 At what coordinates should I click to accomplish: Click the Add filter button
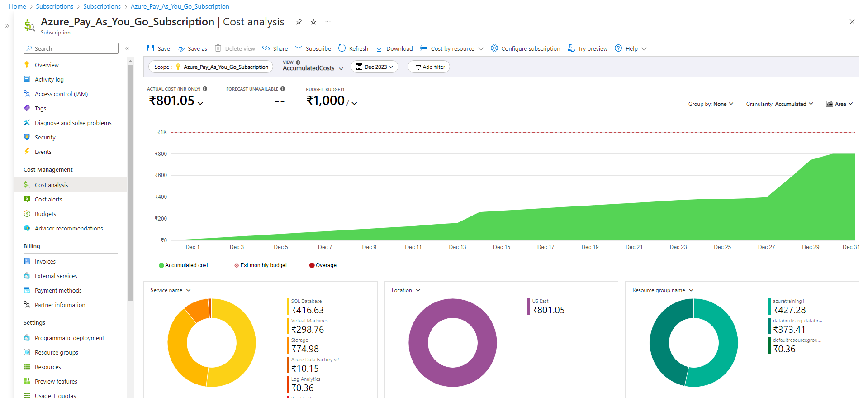(x=429, y=67)
